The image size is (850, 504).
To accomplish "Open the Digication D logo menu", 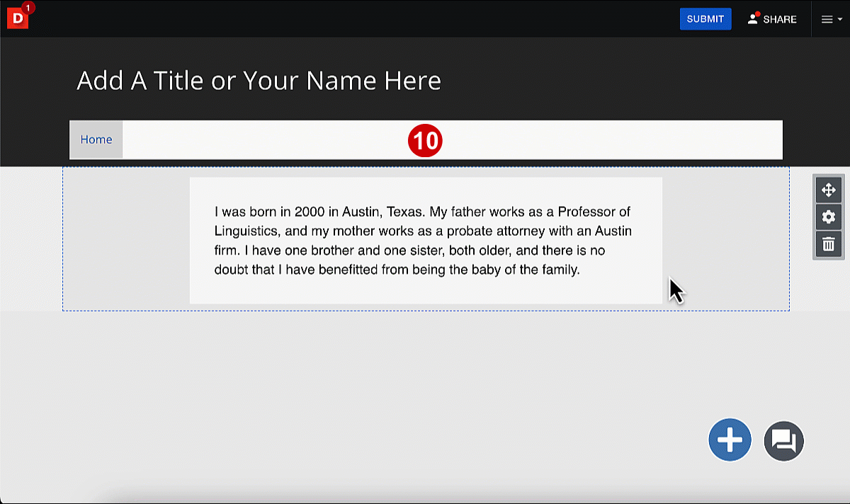I will [18, 18].
